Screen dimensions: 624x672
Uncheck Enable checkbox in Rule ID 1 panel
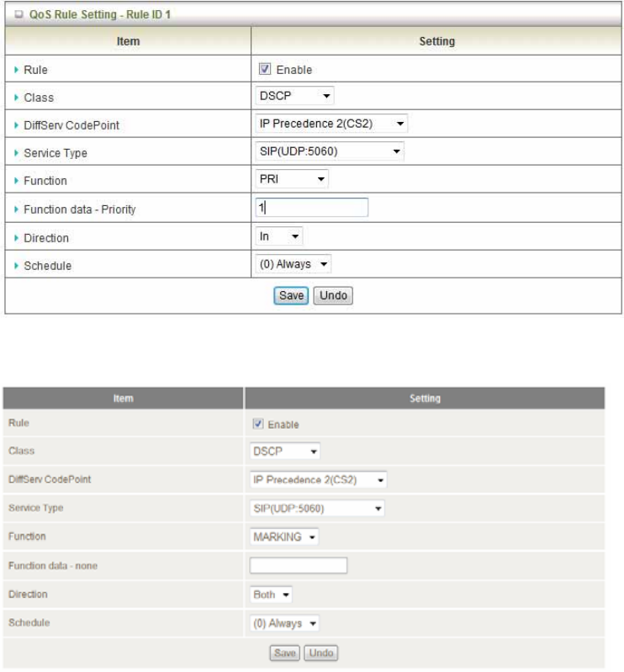pos(265,70)
